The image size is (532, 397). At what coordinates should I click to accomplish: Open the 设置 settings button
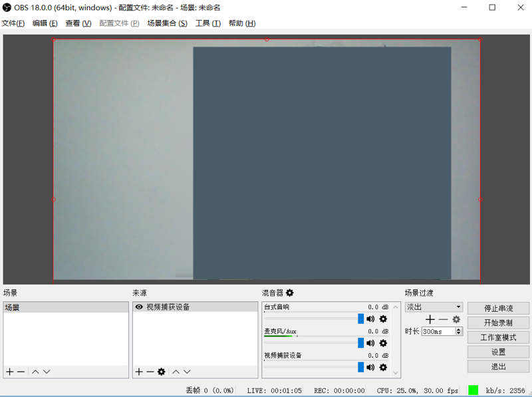pyautogui.click(x=498, y=352)
